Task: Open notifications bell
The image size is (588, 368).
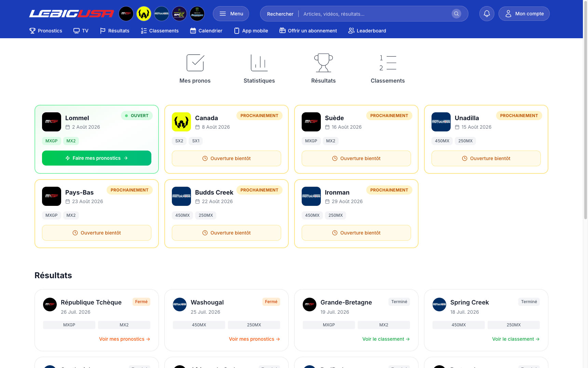Action: click(487, 14)
